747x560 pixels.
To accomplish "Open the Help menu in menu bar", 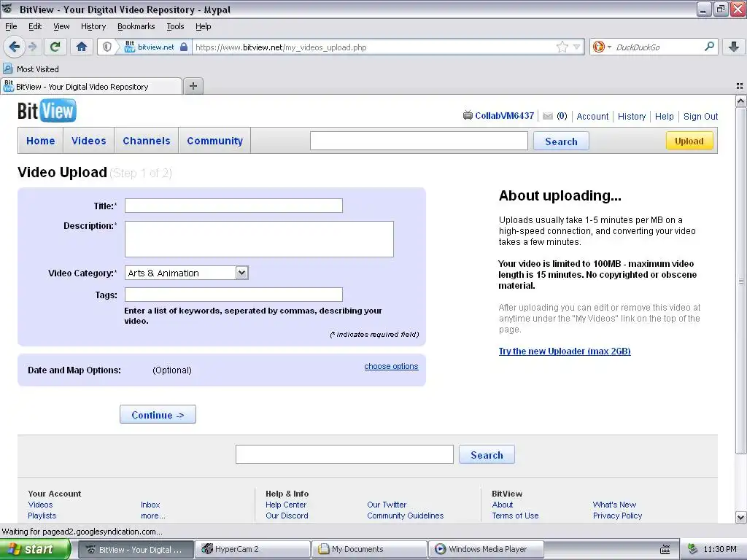I will click(204, 26).
